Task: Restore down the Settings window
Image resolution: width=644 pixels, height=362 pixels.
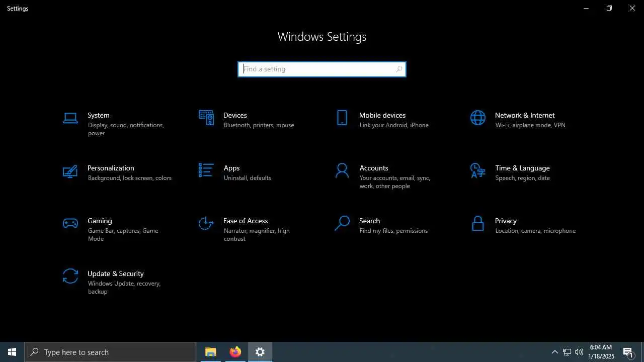Action: point(609,8)
